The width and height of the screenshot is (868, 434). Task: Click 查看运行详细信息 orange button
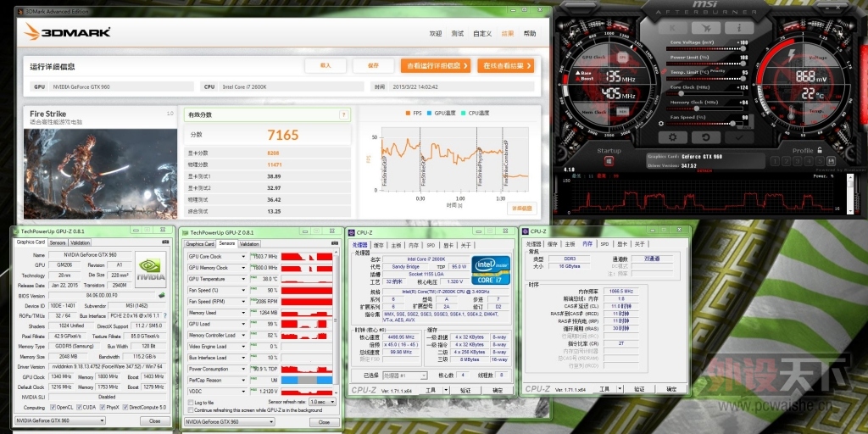(436, 65)
